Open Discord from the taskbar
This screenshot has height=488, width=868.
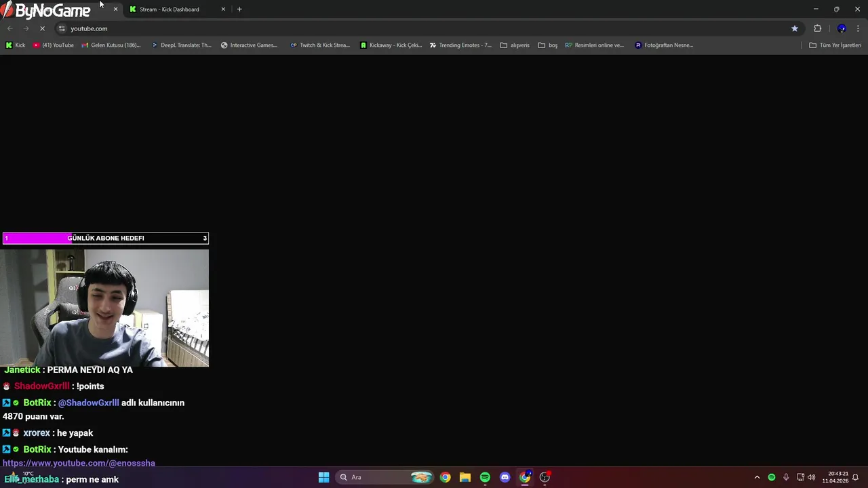point(505,477)
